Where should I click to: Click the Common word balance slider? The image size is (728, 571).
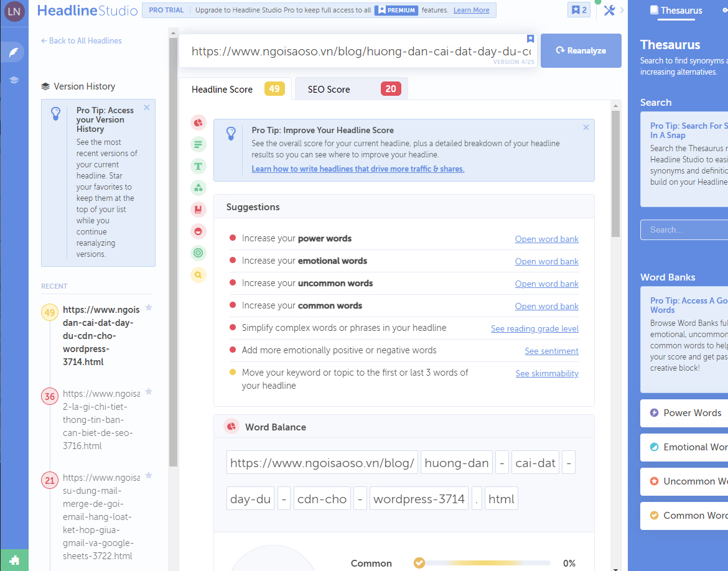tap(482, 562)
